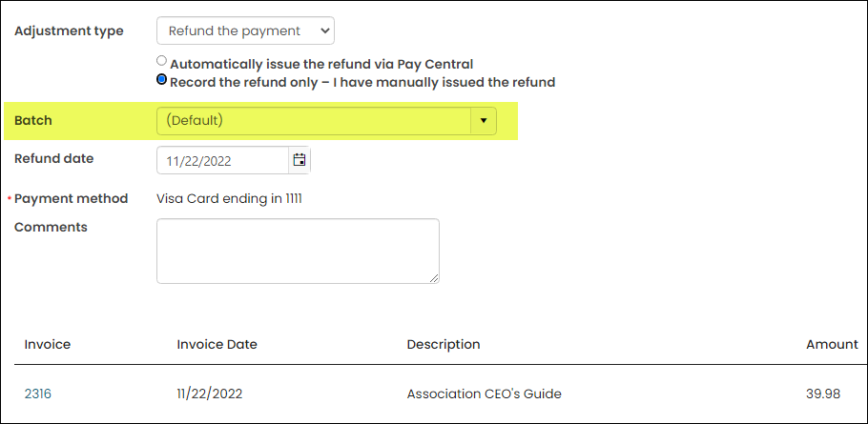This screenshot has width=868, height=424.
Task: Click the Invoice Date column header
Action: pos(217,344)
